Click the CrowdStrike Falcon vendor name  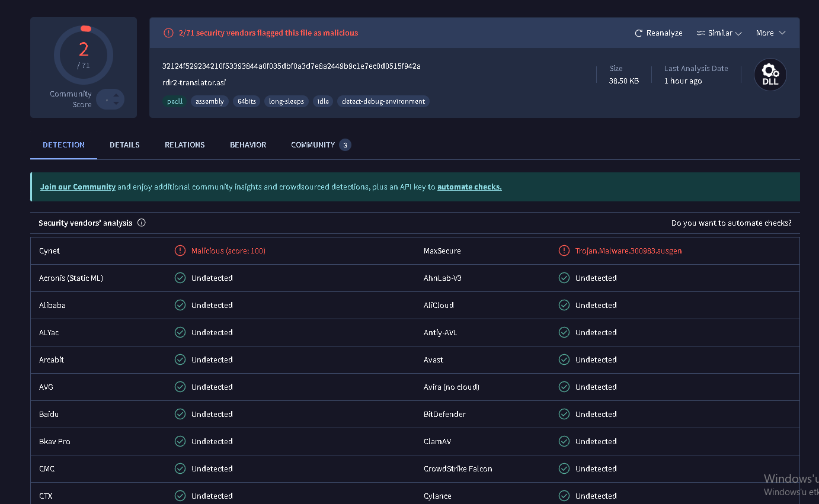tap(458, 468)
